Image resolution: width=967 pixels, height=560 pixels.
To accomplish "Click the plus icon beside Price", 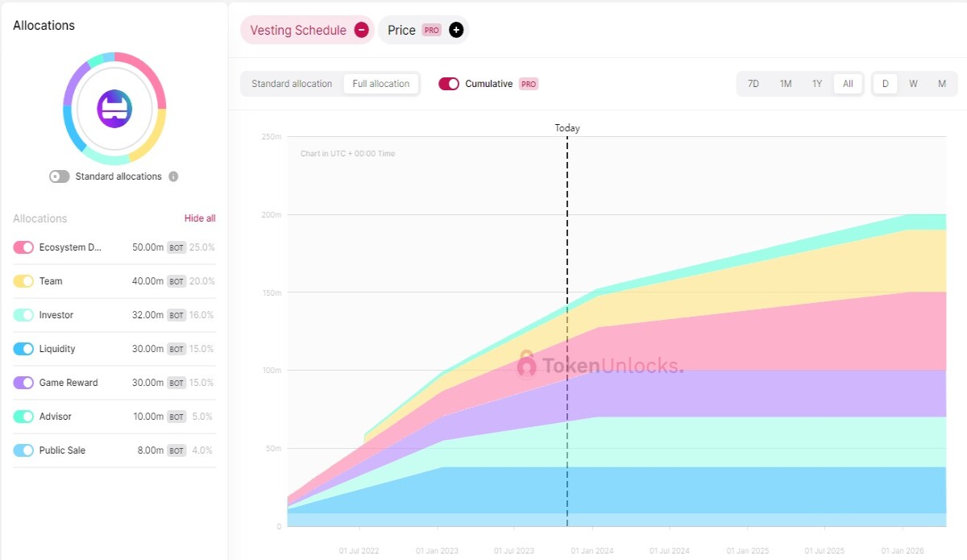I will [x=456, y=30].
